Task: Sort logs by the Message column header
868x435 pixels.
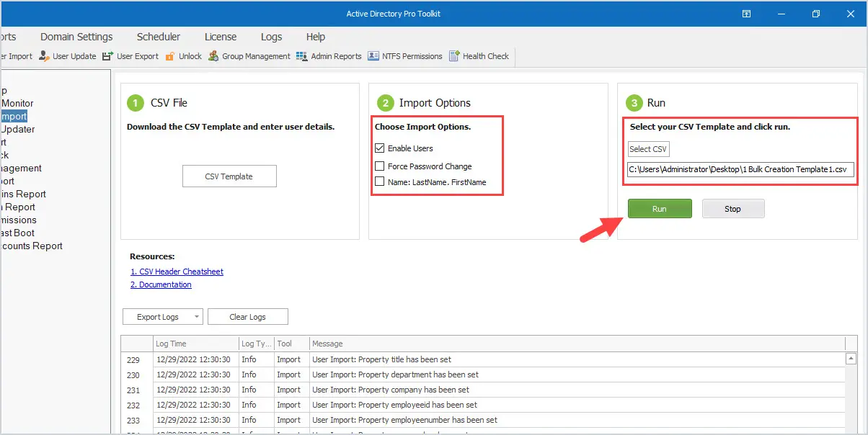Action: 577,344
